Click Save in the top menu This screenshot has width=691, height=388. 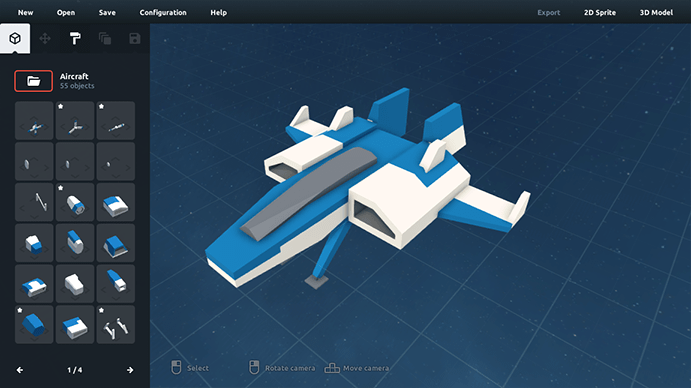[107, 12]
